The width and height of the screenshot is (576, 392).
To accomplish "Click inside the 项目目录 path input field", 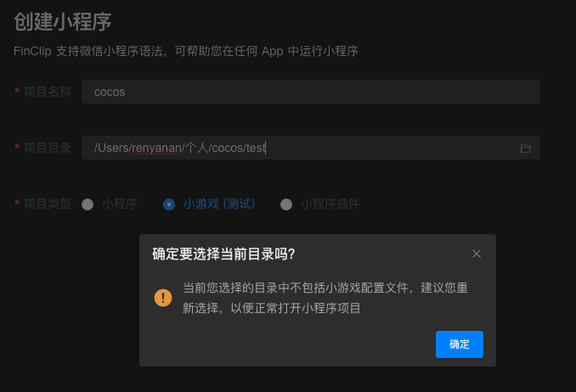I will pyautogui.click(x=311, y=148).
